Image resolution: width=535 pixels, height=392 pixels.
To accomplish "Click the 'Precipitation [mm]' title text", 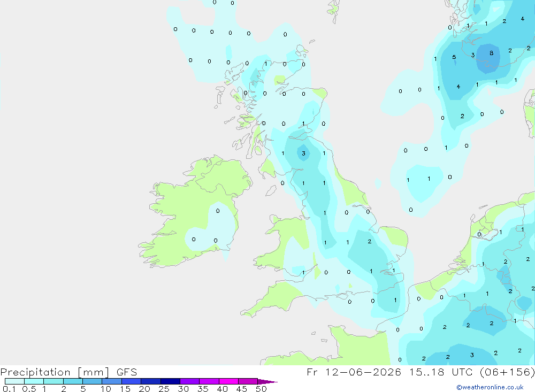I will [x=55, y=372].
